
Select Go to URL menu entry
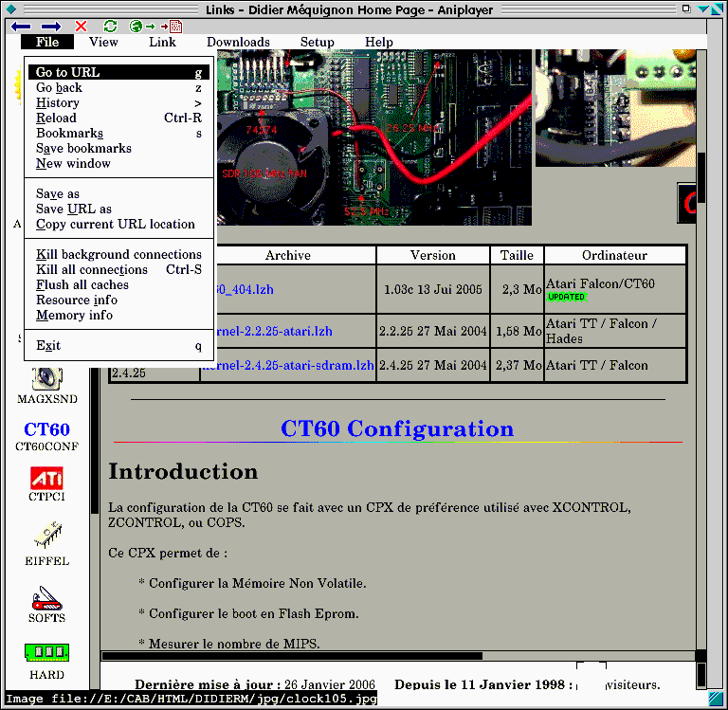tap(118, 72)
